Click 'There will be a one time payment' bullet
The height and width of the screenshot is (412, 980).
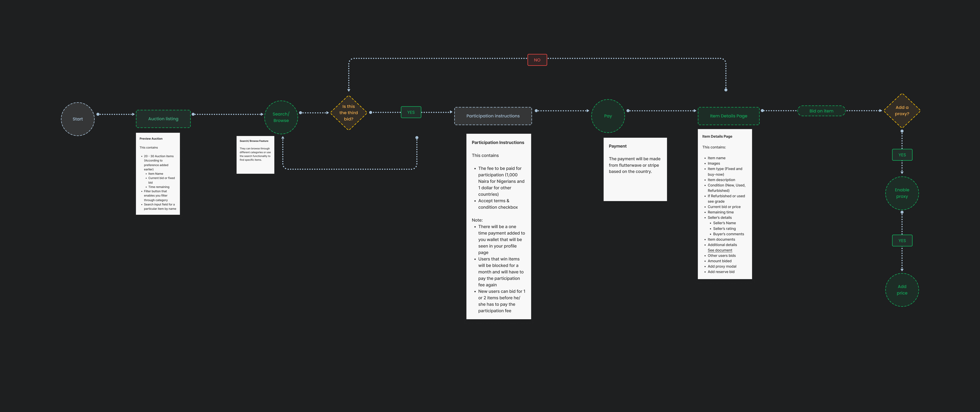click(x=501, y=240)
